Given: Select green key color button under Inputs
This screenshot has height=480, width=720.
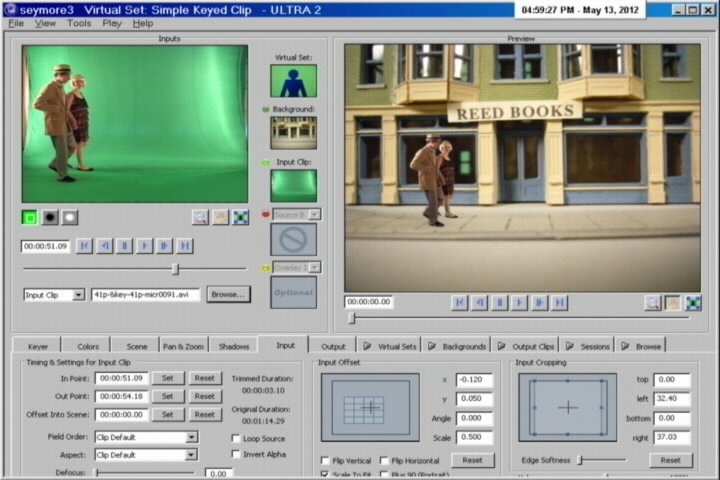Looking at the screenshot, I should [30, 218].
